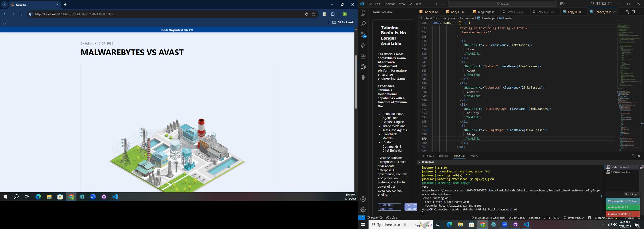Open the Accounts icon in activity bar
The image size is (644, 229).
pyautogui.click(x=363, y=199)
